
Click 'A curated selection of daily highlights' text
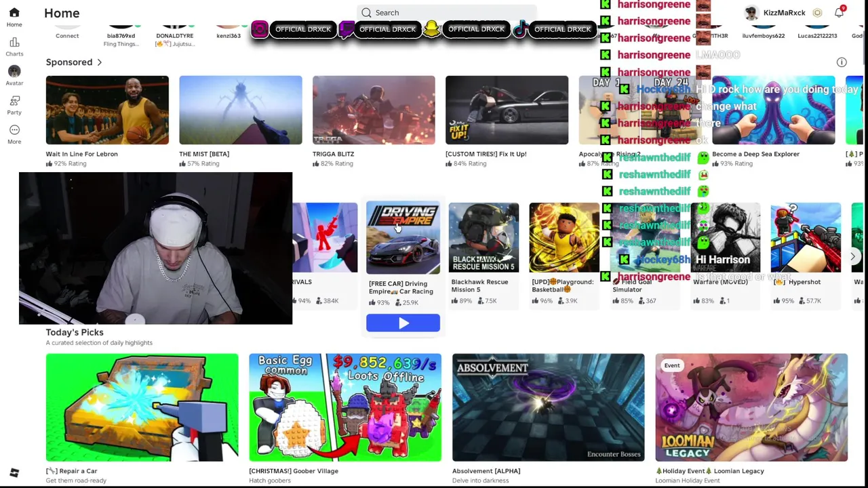pyautogui.click(x=99, y=343)
